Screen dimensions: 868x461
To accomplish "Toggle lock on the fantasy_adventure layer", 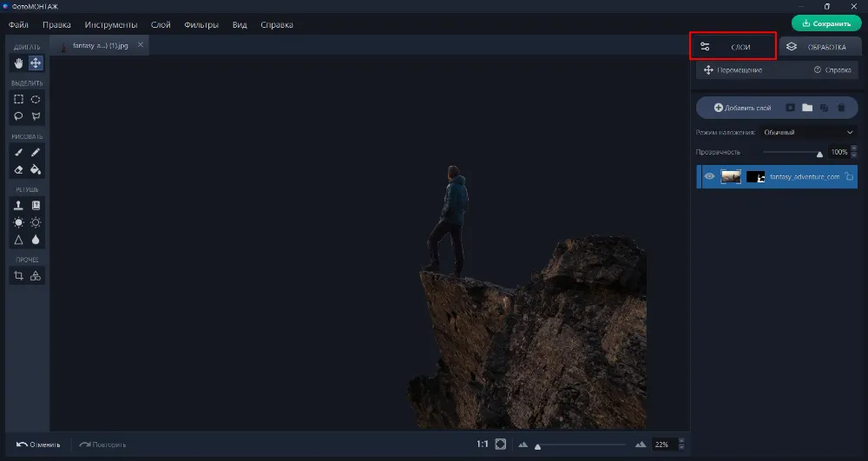I will pos(848,176).
